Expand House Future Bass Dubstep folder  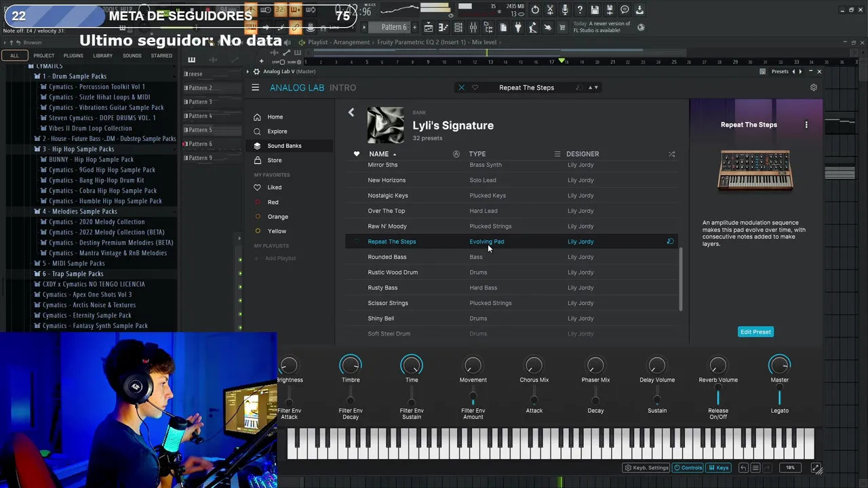105,138
